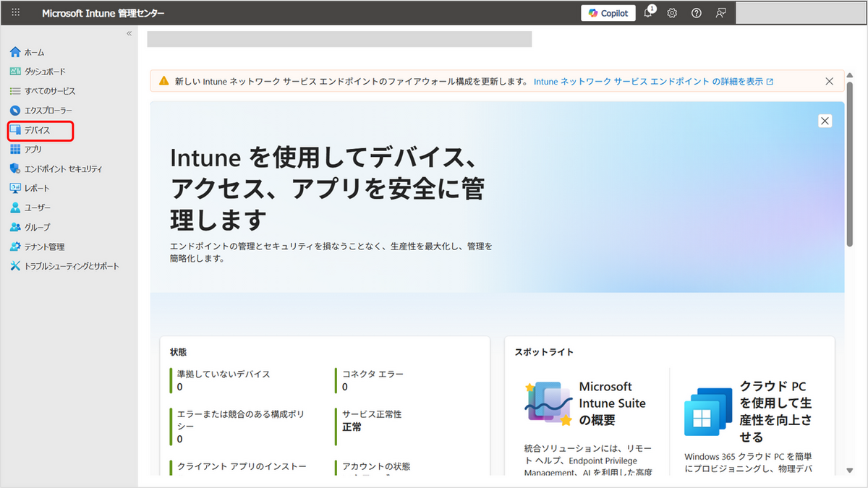Dismiss the firewall notification banner
Viewport: 868px width, 488px height.
coord(830,82)
